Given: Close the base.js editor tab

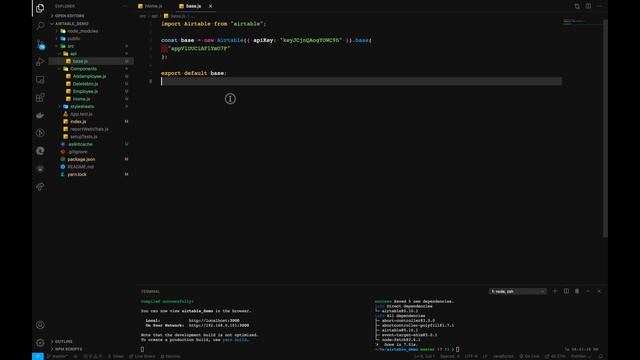Looking at the screenshot, I should click(x=210, y=6).
